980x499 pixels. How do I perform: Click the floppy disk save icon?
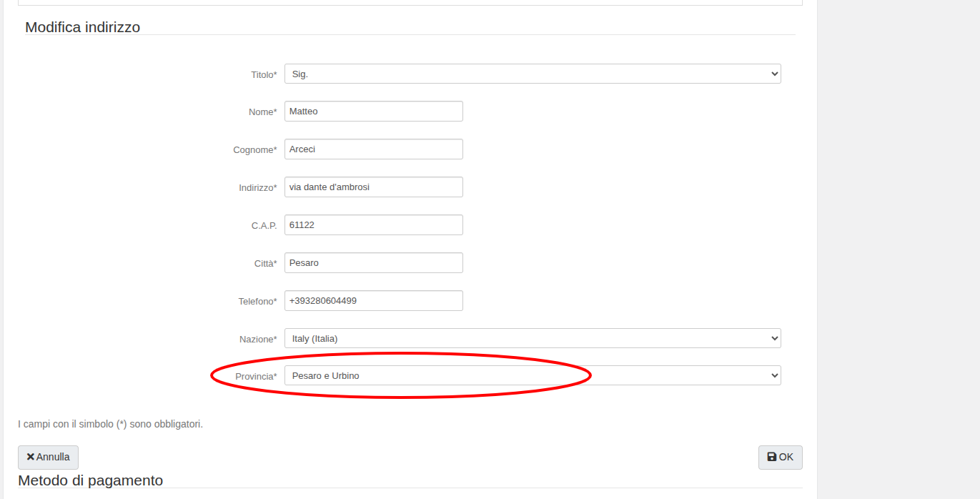click(771, 457)
